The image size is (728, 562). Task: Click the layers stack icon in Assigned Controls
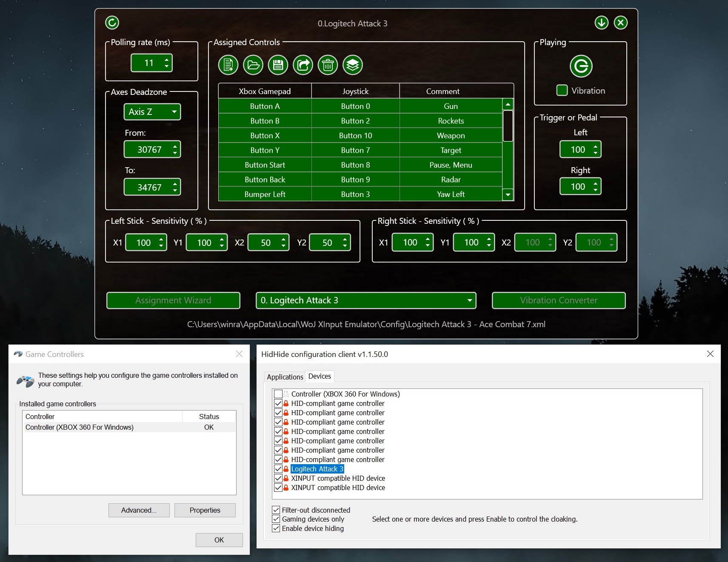353,65
